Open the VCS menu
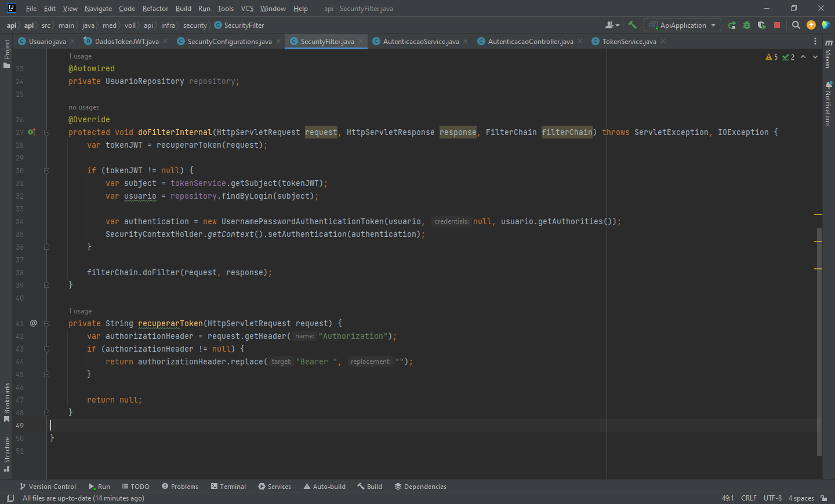 [247, 9]
